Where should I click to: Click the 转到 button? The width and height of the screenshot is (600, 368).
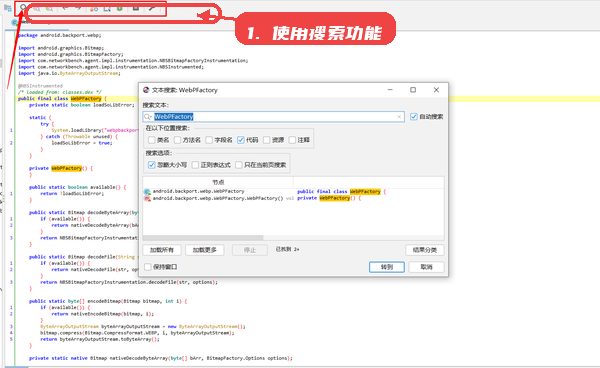(387, 267)
